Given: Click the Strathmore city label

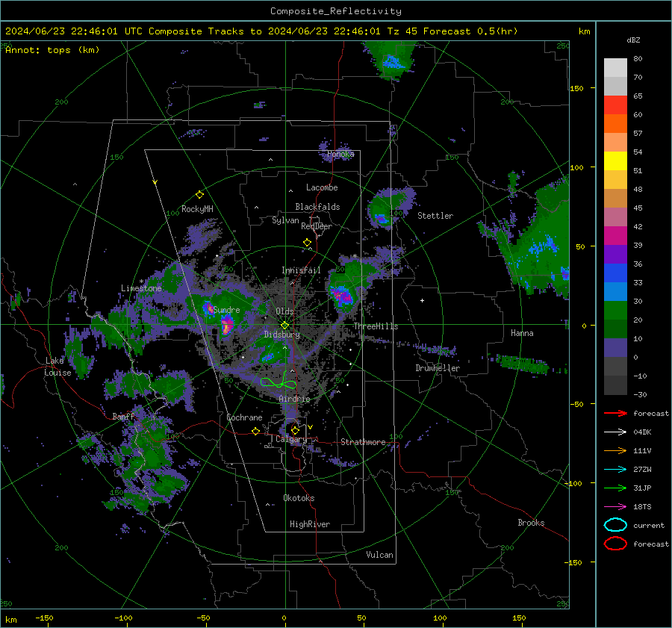Looking at the screenshot, I should click(x=363, y=442).
